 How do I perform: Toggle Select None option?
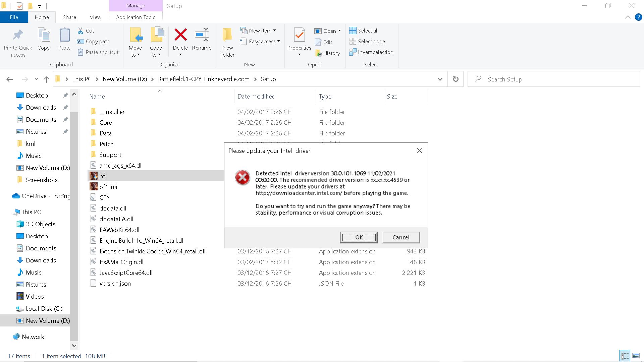coord(371,41)
